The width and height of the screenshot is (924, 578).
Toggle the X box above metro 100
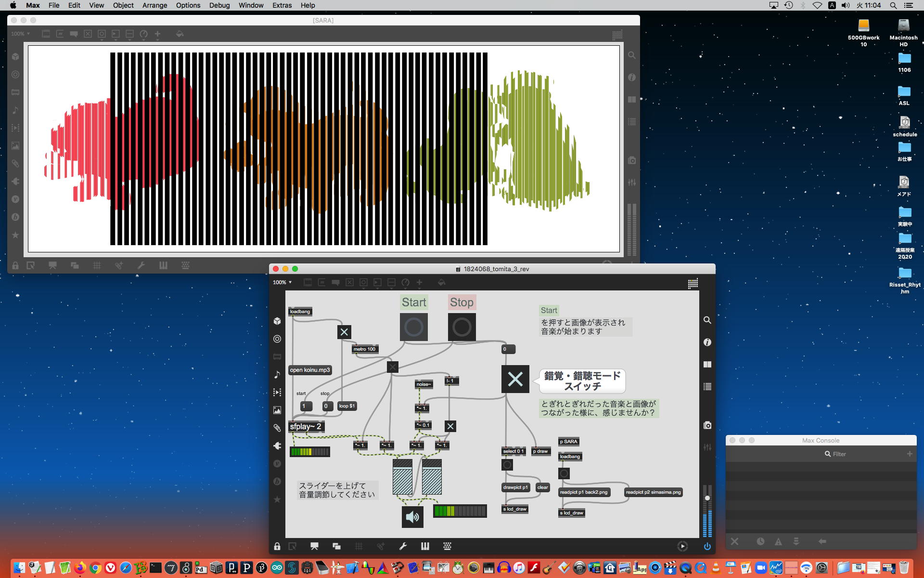point(344,332)
